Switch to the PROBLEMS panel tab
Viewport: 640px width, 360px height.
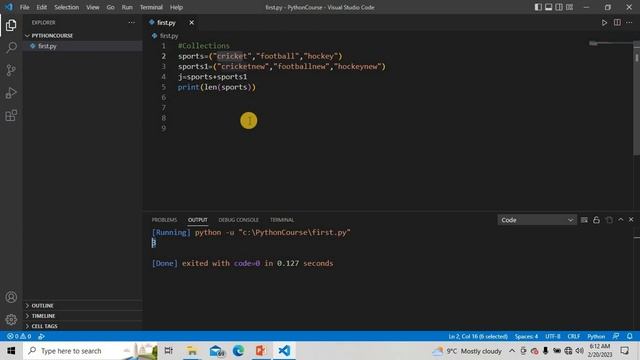point(164,220)
